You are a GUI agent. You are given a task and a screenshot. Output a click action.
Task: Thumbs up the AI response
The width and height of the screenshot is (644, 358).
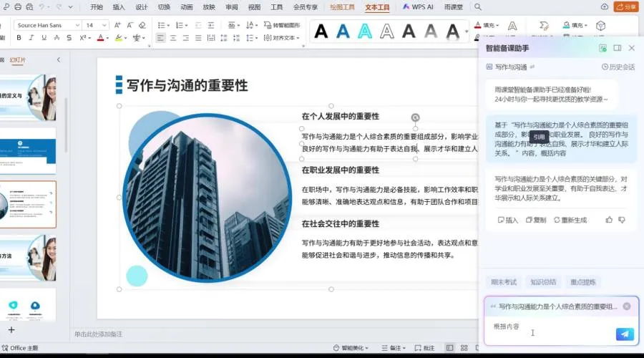pyautogui.click(x=609, y=220)
